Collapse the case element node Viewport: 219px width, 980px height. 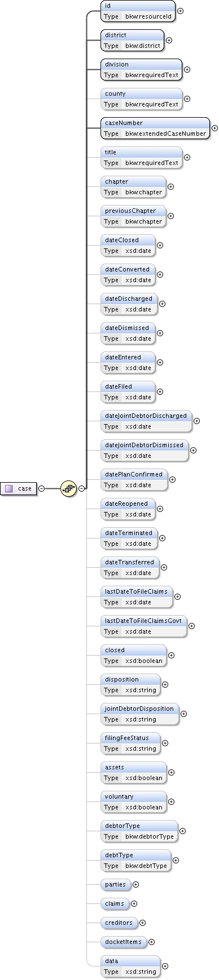tap(41, 488)
